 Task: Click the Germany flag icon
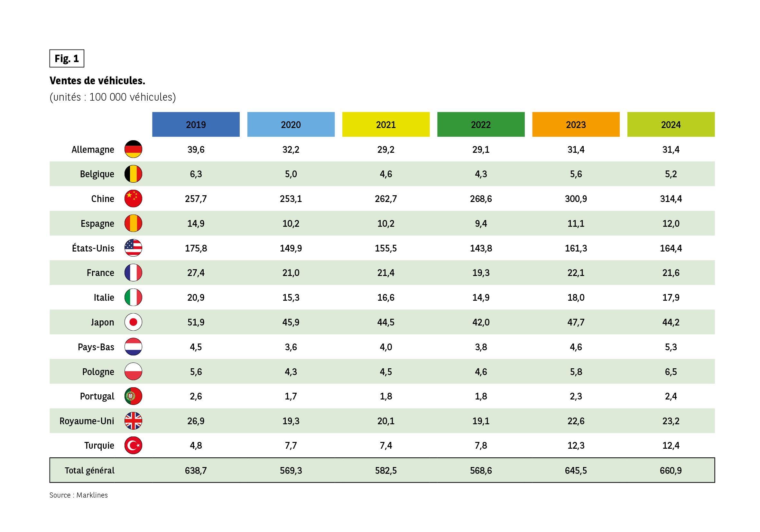click(x=133, y=149)
